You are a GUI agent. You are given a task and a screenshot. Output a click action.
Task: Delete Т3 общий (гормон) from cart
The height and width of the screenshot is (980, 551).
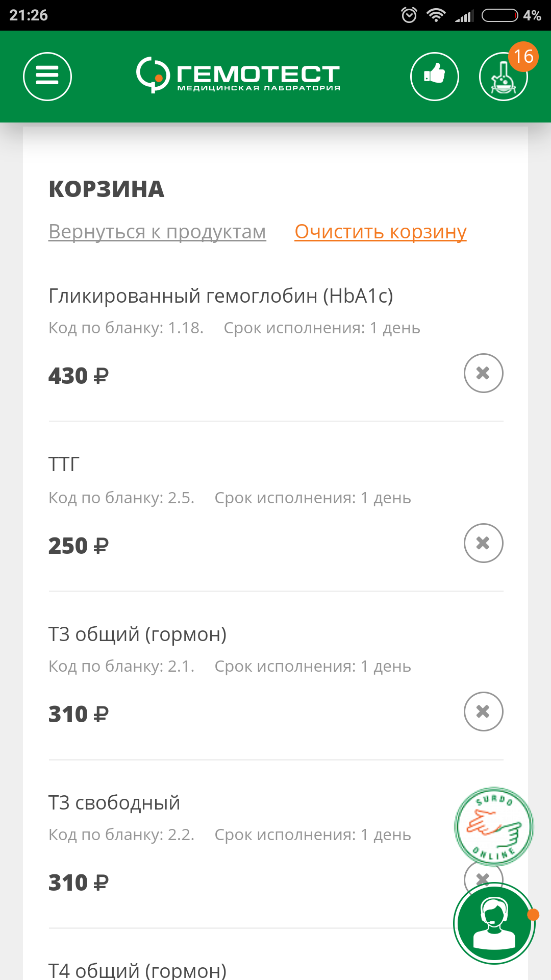click(483, 712)
